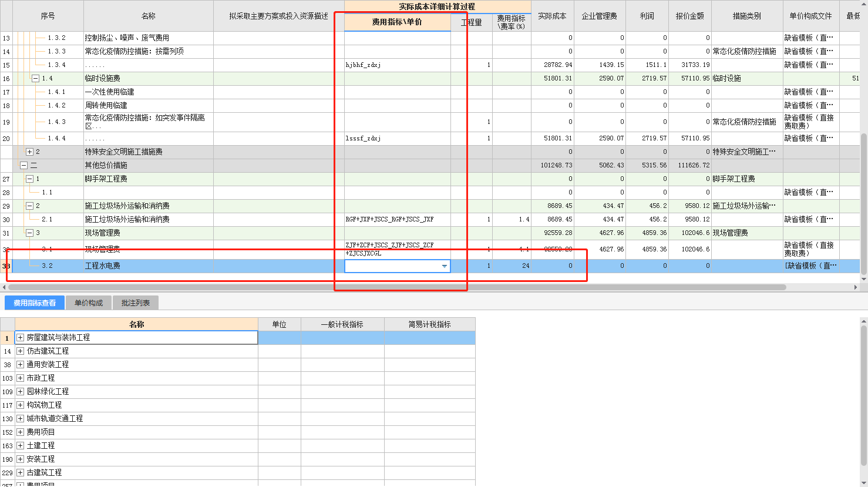Screen dimensions: 868x487
Task: Open the dropdown arrow in the 工程水电费 row
Action: 445,266
